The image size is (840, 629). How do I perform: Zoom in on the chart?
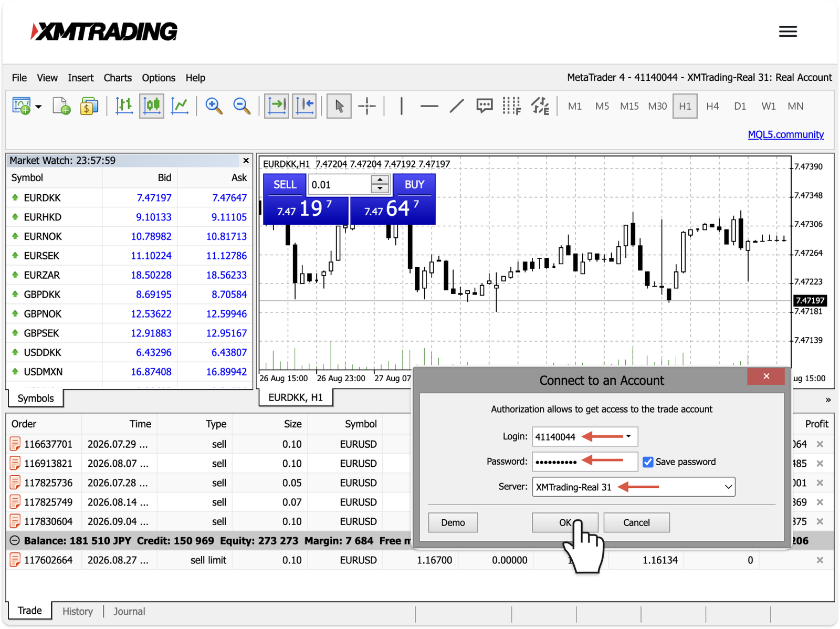click(x=214, y=106)
